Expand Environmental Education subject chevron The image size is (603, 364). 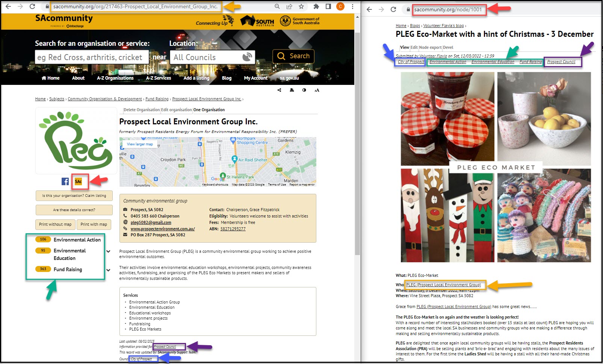[x=108, y=251]
